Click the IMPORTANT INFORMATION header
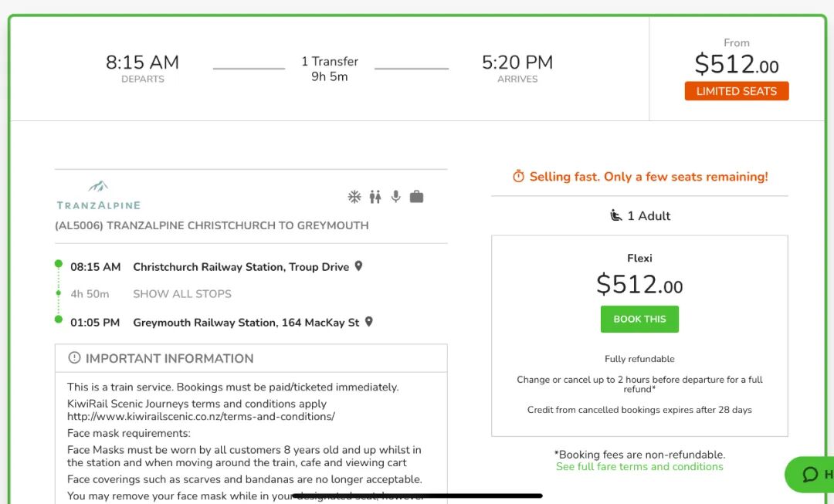The image size is (834, 504). [x=169, y=358]
